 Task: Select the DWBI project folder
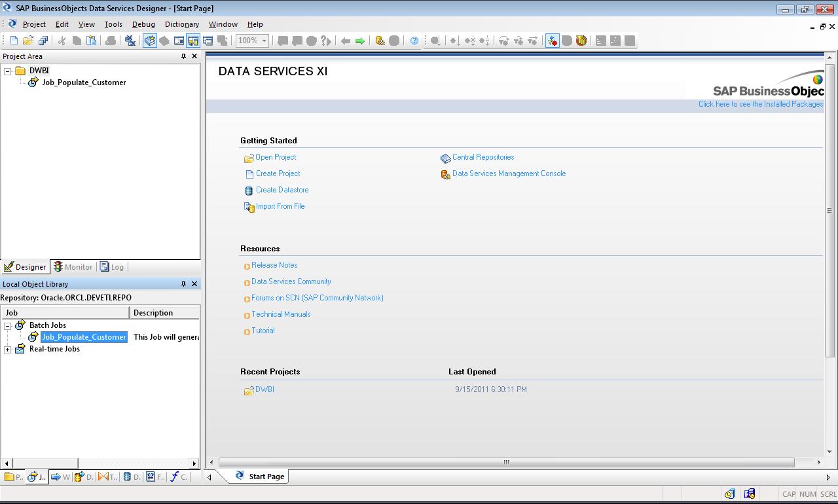[39, 71]
